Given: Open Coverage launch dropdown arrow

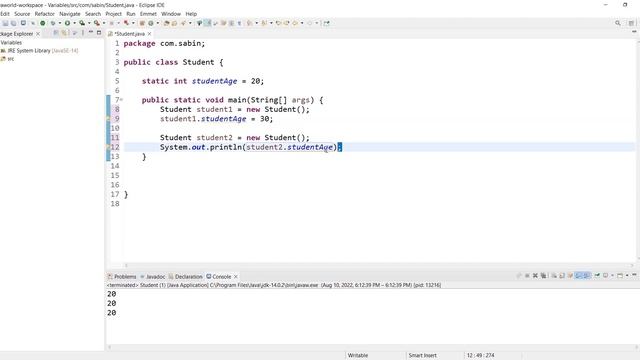Looking at the screenshot, I should pos(89,23).
